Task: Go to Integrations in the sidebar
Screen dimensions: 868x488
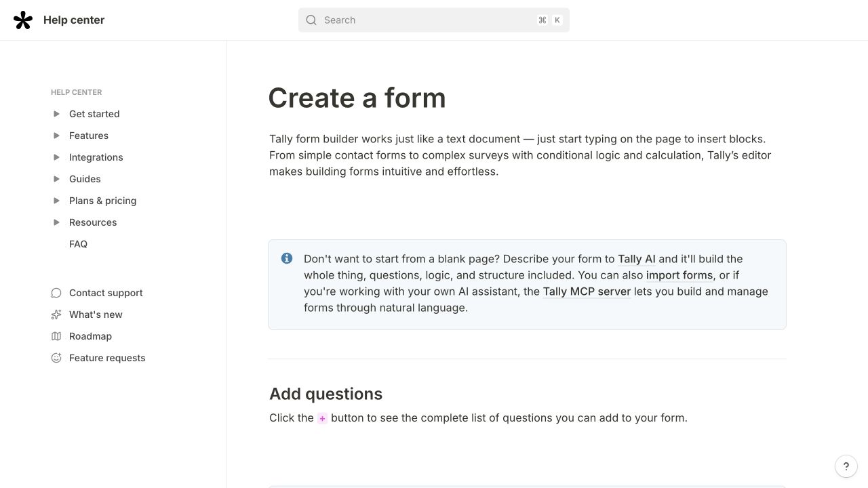Action: pyautogui.click(x=96, y=157)
